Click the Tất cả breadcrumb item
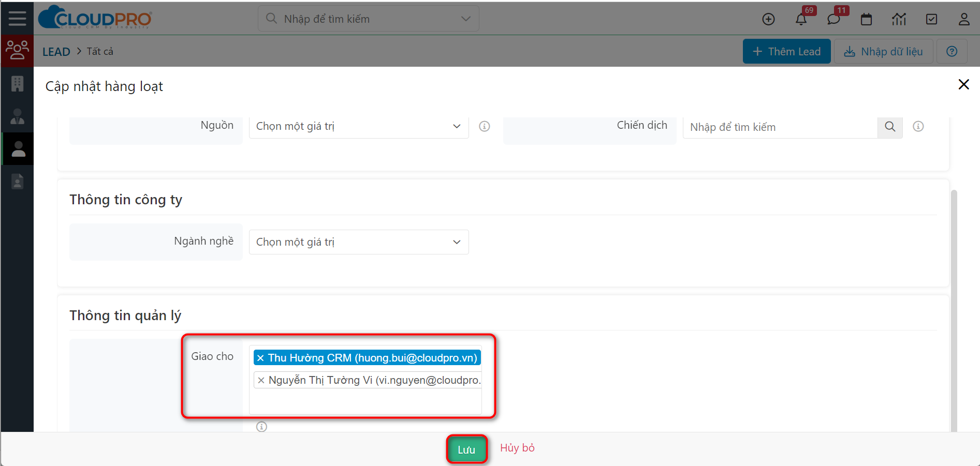The image size is (980, 466). (x=100, y=51)
